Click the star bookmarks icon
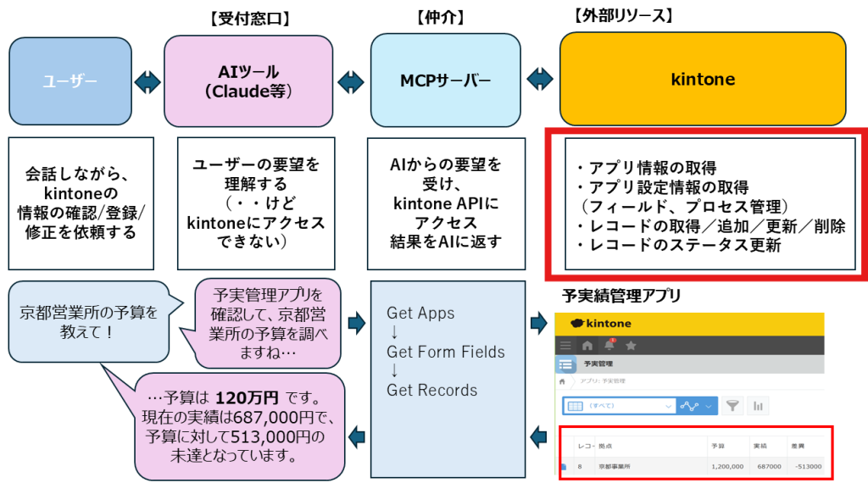The image size is (868, 483). point(631,346)
